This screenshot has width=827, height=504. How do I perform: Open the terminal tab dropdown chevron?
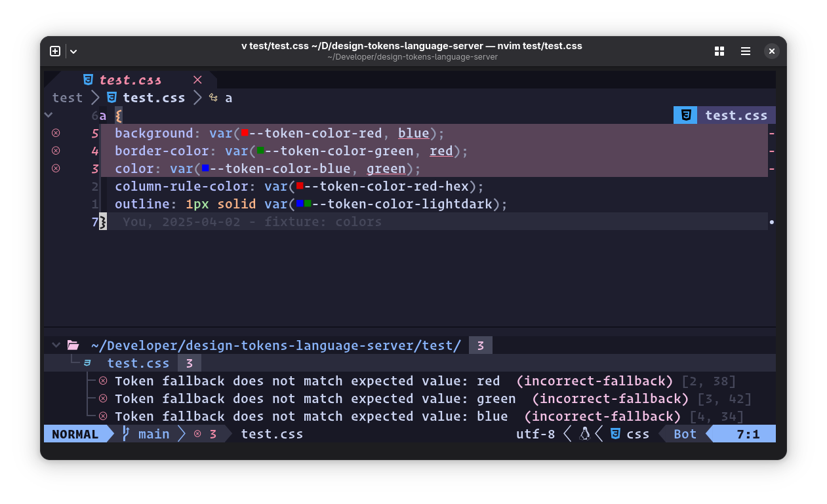(x=73, y=51)
